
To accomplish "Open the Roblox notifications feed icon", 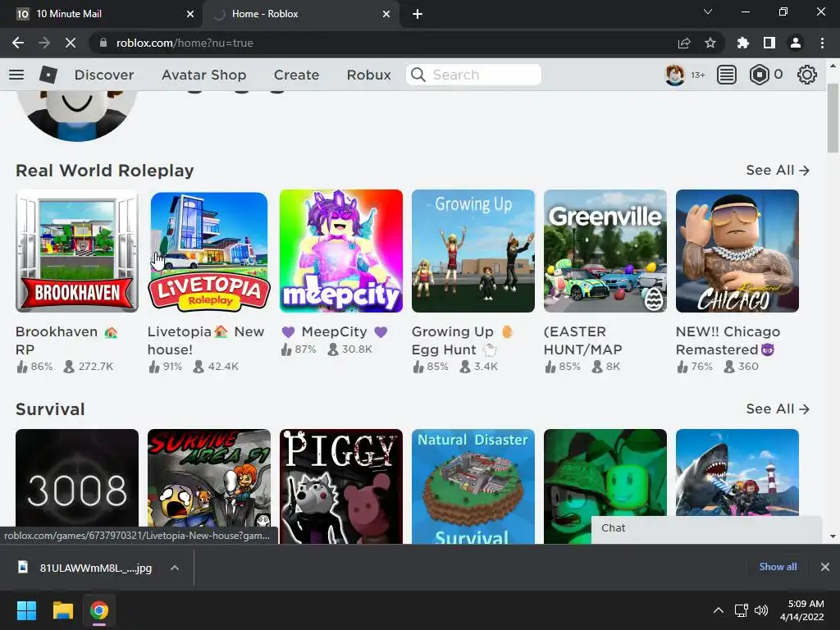I will pyautogui.click(x=727, y=75).
